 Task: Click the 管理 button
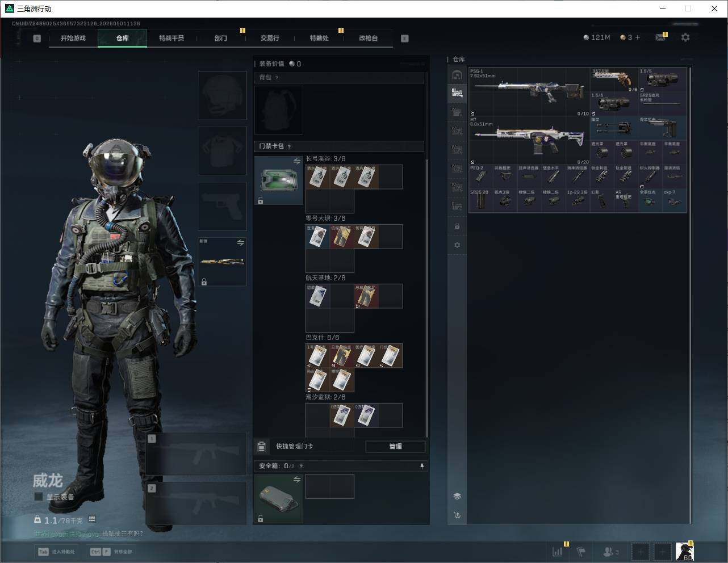pyautogui.click(x=395, y=447)
